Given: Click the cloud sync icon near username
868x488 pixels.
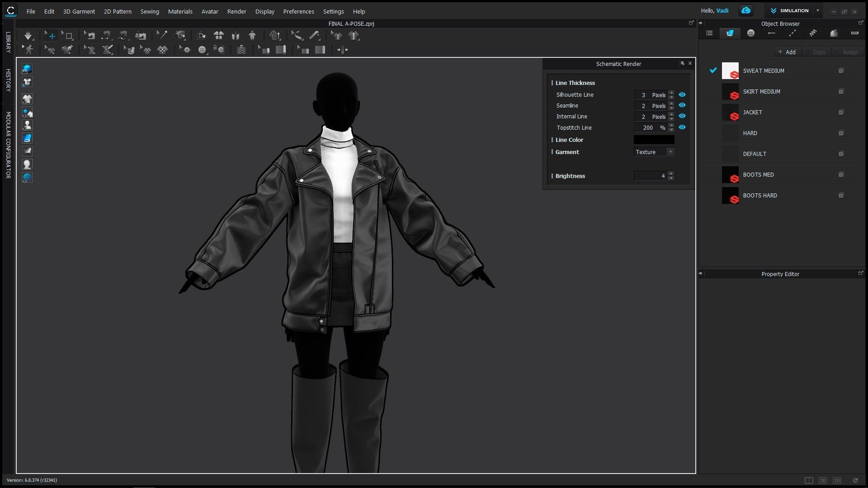Looking at the screenshot, I should pos(746,10).
